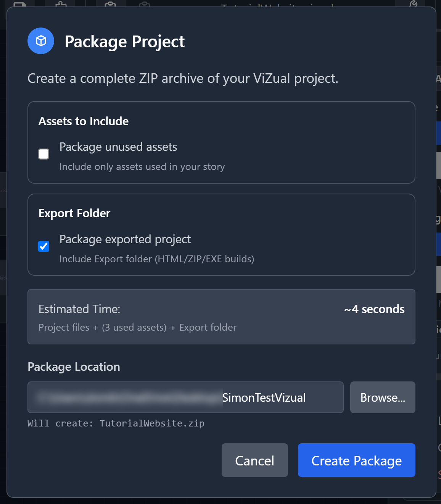Image resolution: width=441 pixels, height=504 pixels.
Task: Click the second clipboard icon in top toolbar
Action: 145,4
